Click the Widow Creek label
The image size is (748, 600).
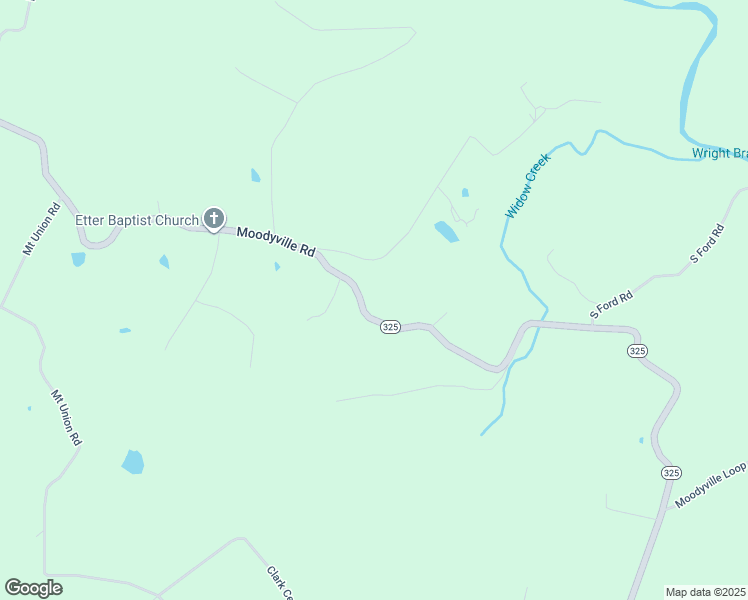coord(528,186)
